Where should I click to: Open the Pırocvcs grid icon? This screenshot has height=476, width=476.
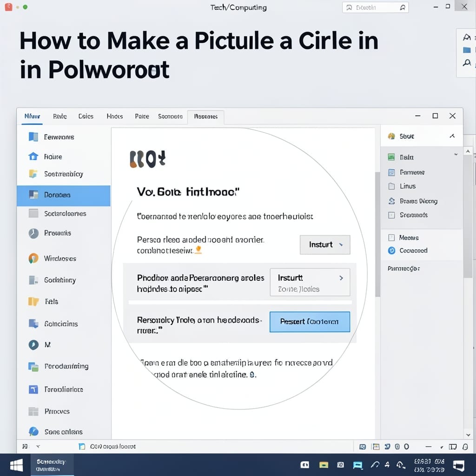point(33,411)
